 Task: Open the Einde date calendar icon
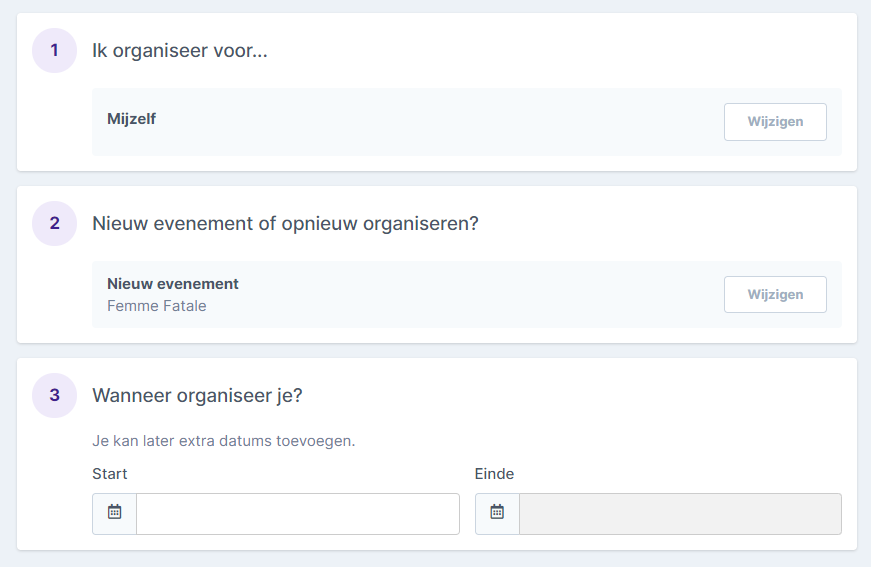point(497,513)
